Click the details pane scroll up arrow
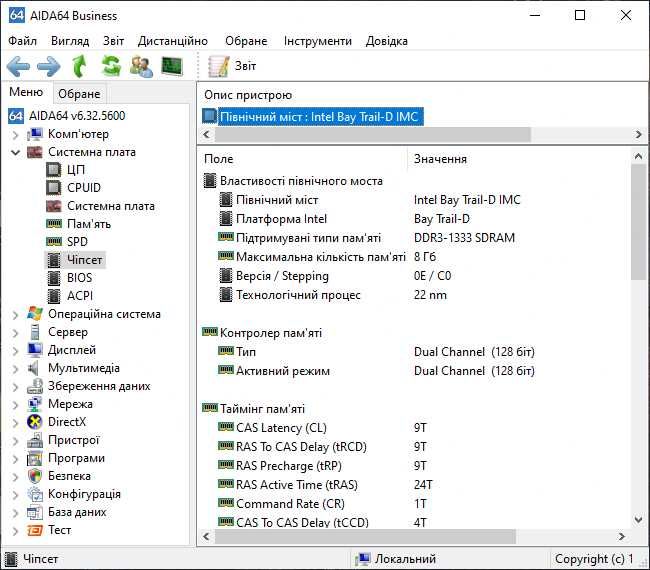This screenshot has height=570, width=650. [x=638, y=157]
